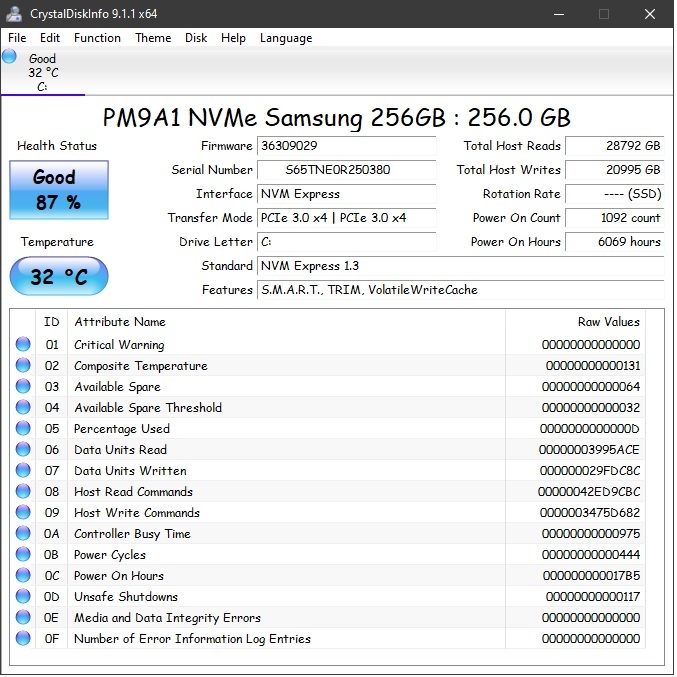Screen dimensions: 677x677
Task: Click the Good 87 % health status button
Action: pyautogui.click(x=57, y=190)
